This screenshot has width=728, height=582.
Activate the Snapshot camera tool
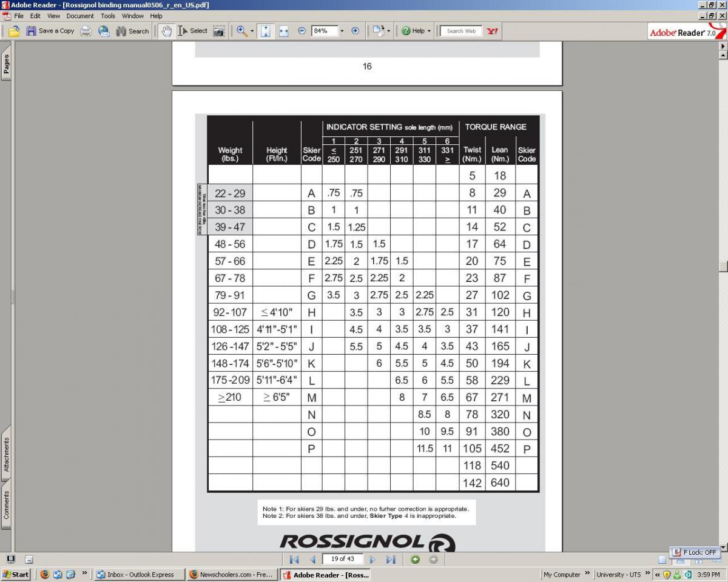point(219,31)
